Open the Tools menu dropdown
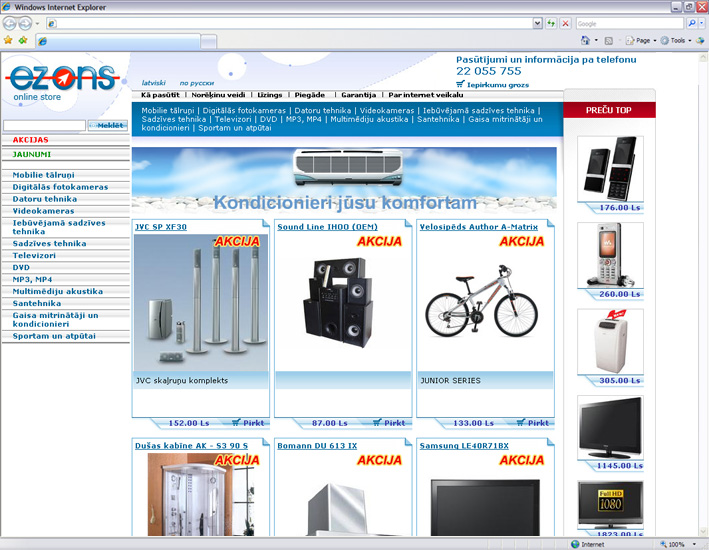This screenshot has width=709, height=550. click(x=676, y=41)
